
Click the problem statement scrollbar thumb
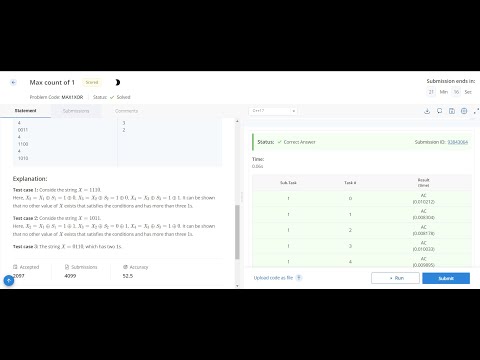[237, 232]
